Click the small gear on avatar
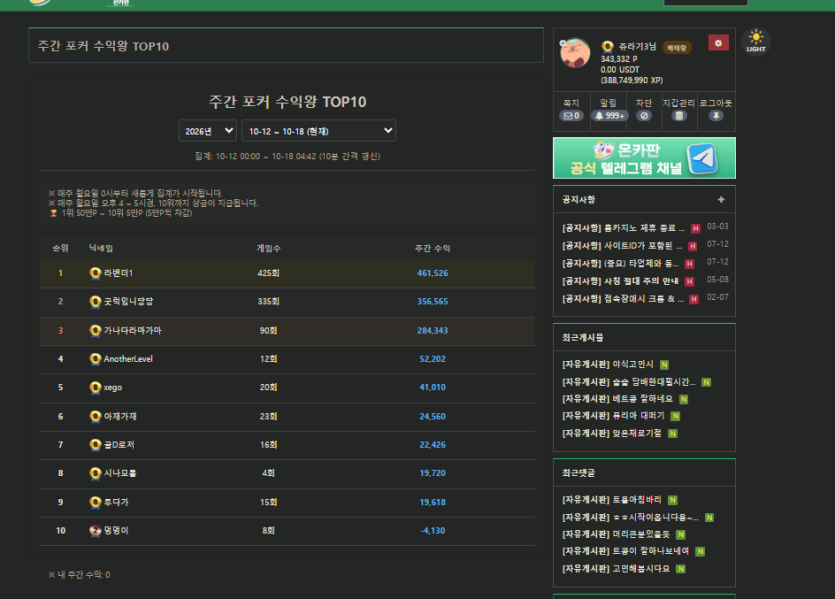The height and width of the screenshot is (599, 835). pos(562,43)
